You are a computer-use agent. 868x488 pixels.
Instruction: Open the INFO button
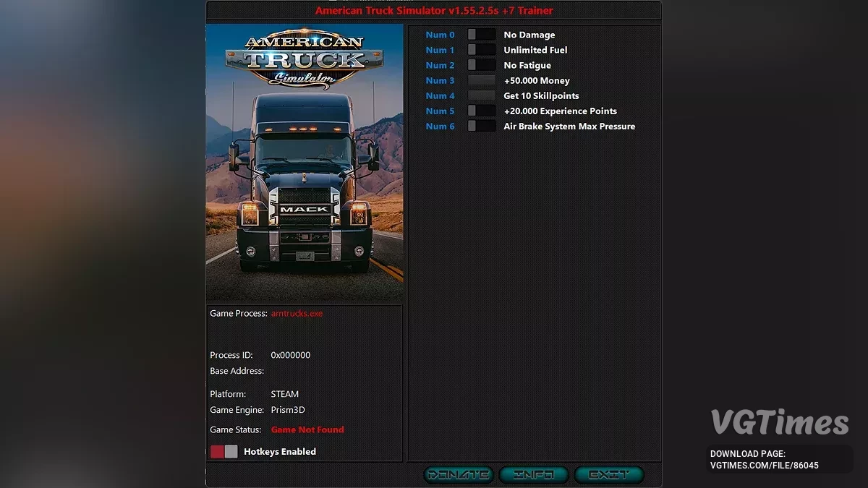[x=533, y=475]
